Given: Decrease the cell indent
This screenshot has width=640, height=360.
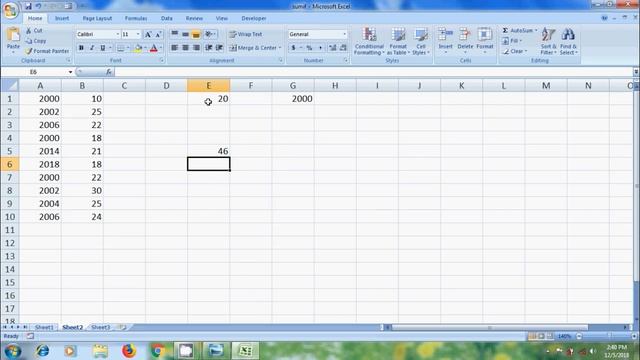Looking at the screenshot, I should click(x=209, y=48).
